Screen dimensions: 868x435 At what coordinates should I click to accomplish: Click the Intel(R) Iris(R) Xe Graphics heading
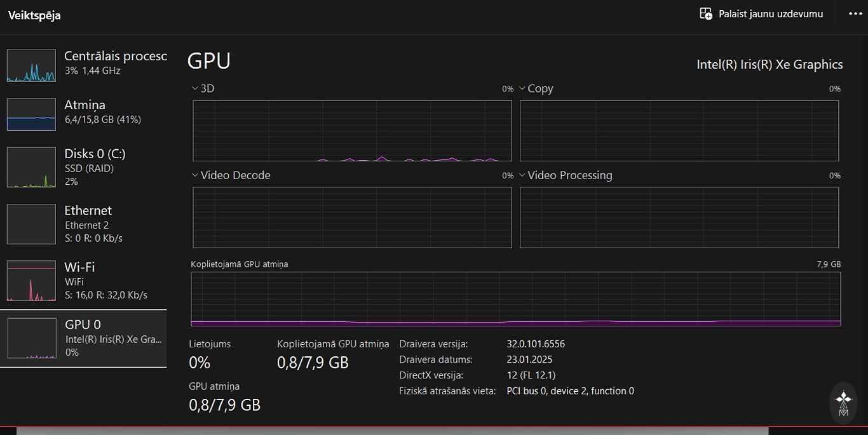770,64
